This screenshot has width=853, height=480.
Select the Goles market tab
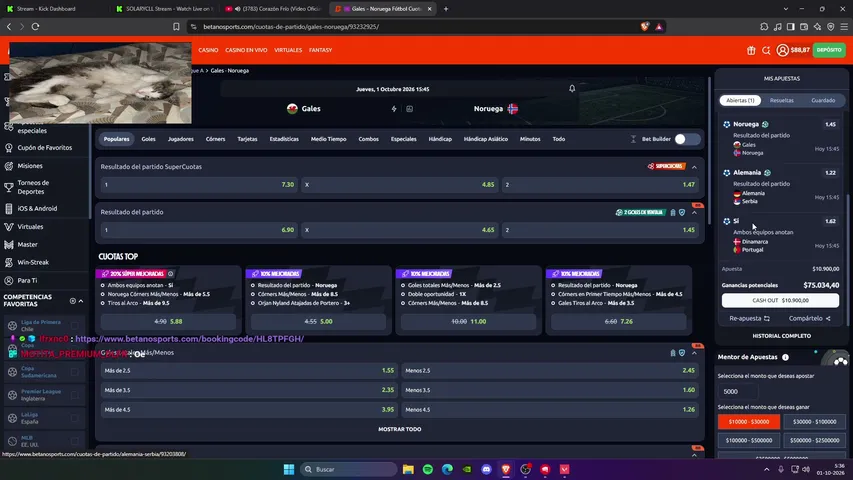[149, 139]
